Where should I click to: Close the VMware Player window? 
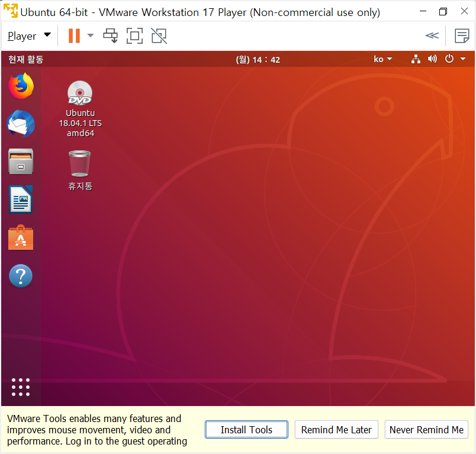click(464, 11)
